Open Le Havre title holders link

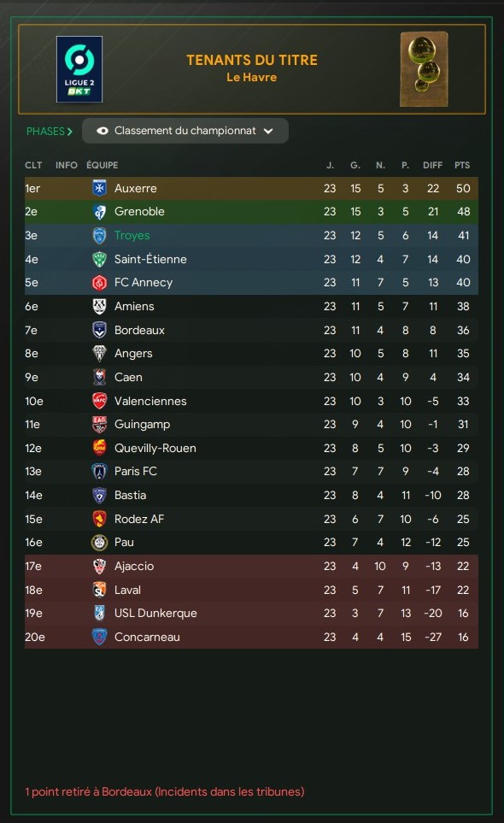coord(252,77)
